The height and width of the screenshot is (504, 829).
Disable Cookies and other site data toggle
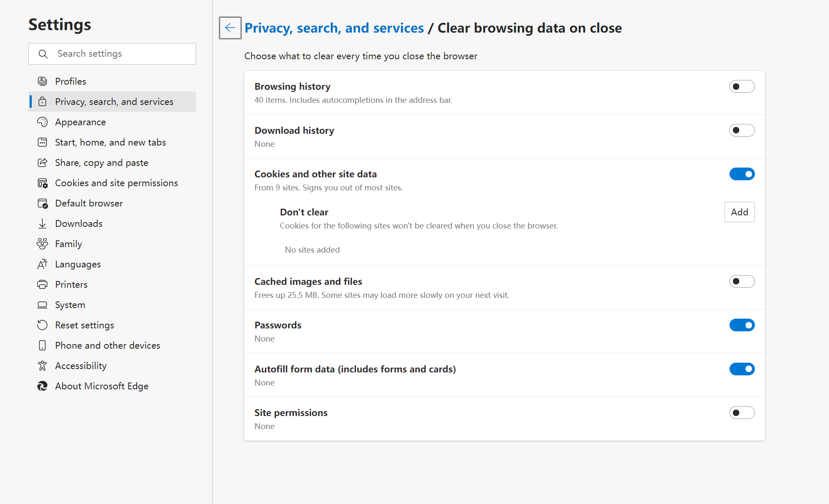coord(742,174)
